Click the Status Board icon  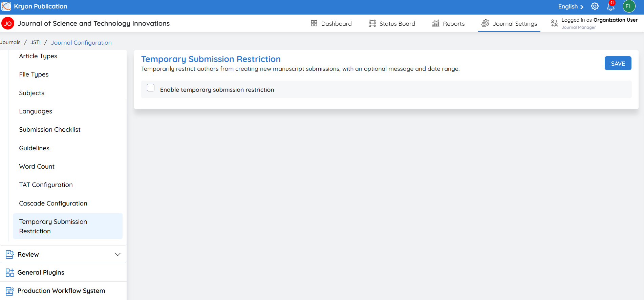372,23
